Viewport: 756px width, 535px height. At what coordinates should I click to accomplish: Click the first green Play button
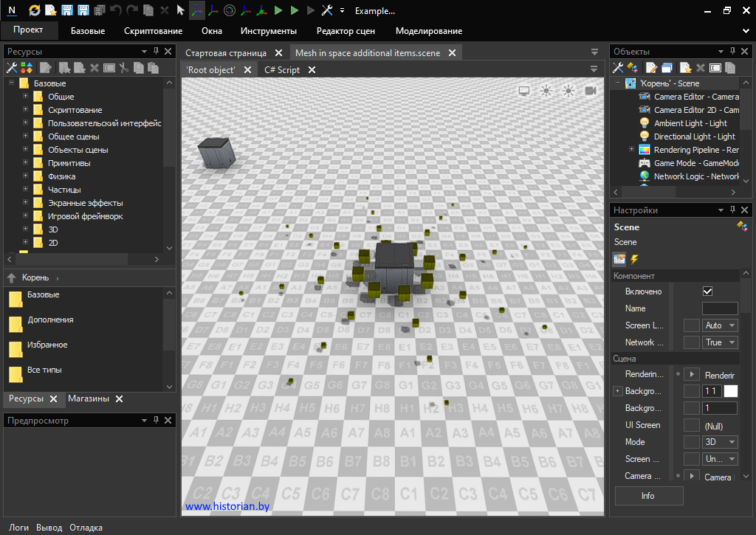pos(278,10)
